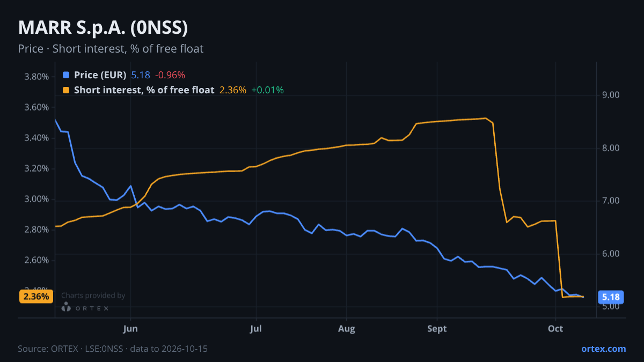
Task: Click the 5.00 right axis label
Action: (611, 307)
